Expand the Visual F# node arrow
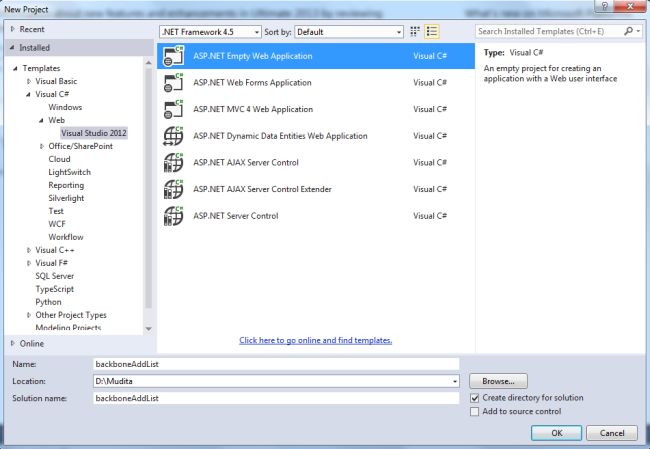The height and width of the screenshot is (449, 650). (29, 263)
